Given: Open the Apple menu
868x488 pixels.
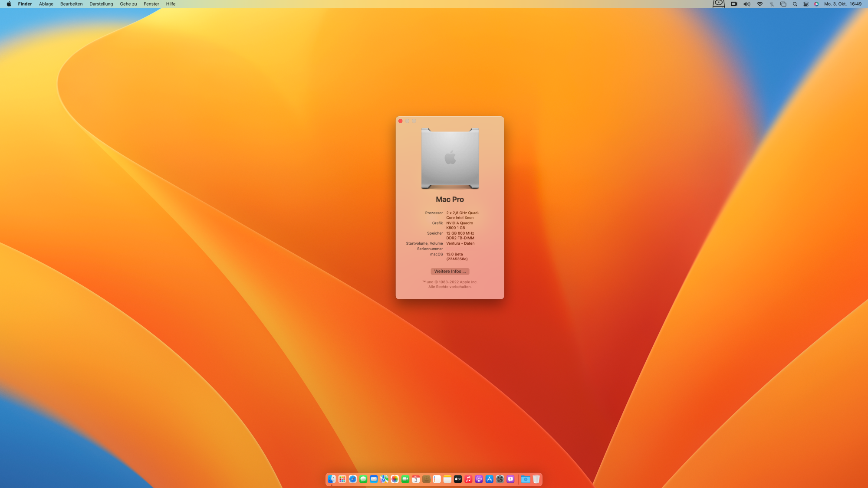Looking at the screenshot, I should tap(9, 4).
